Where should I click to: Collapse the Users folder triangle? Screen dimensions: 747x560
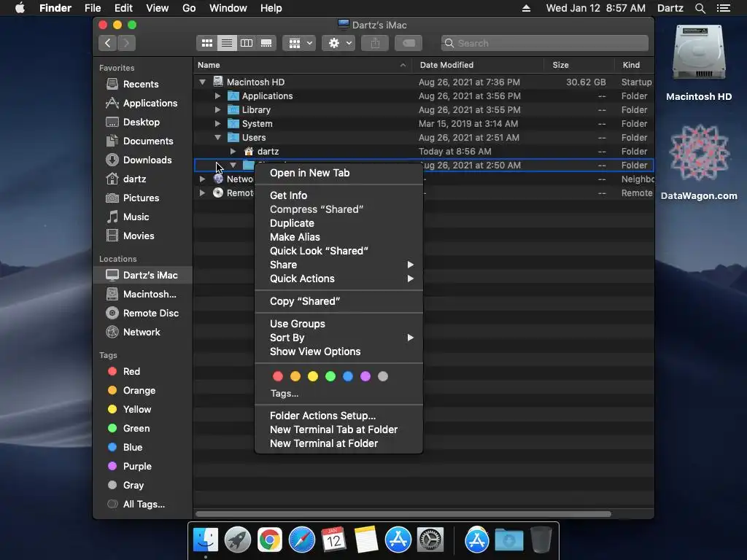tap(217, 137)
